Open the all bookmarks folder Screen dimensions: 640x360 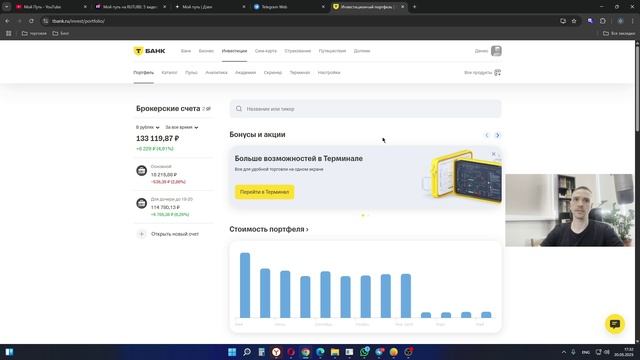coord(619,33)
